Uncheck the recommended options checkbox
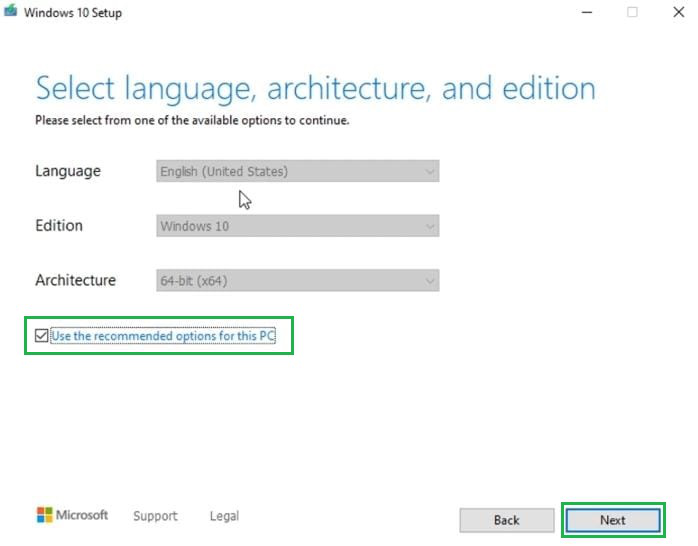This screenshot has height=546, width=698. tap(41, 335)
